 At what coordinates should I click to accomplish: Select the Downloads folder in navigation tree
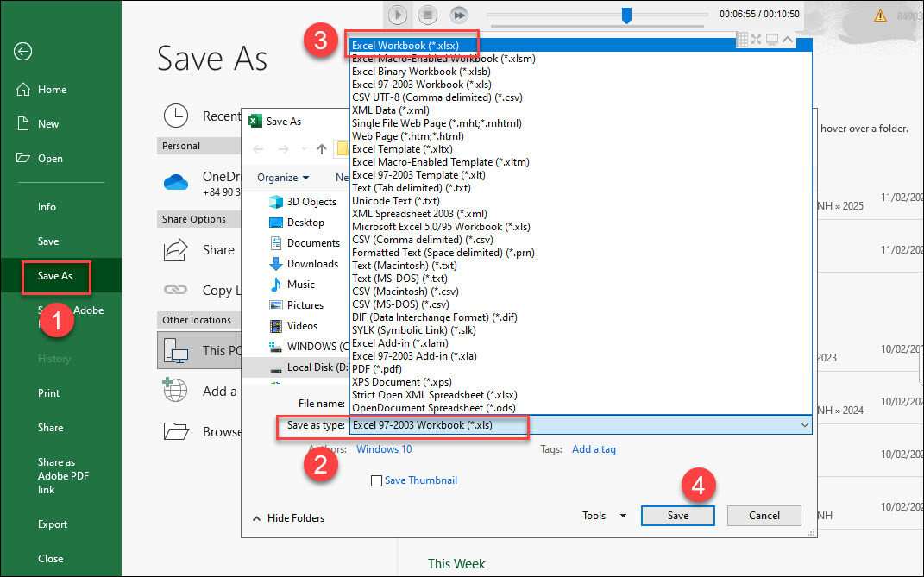click(311, 264)
